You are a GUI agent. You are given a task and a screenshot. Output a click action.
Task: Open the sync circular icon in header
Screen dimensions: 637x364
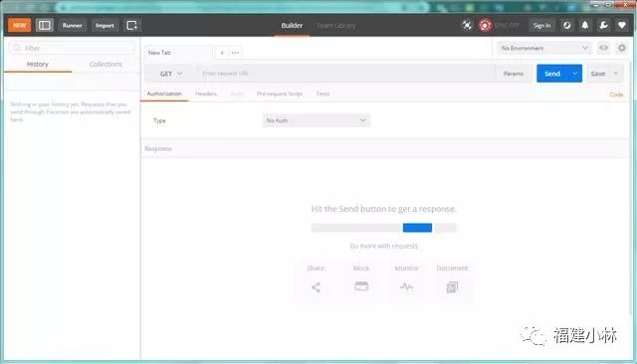pyautogui.click(x=566, y=25)
